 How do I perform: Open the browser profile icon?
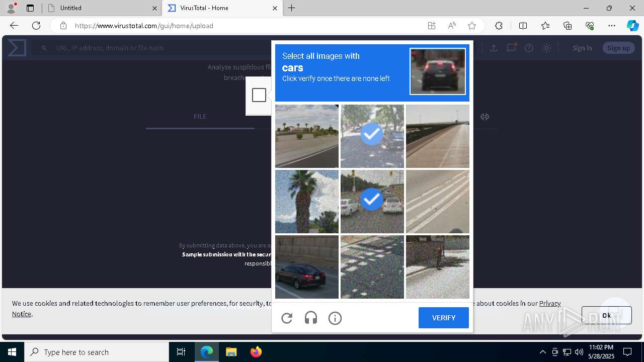click(11, 8)
